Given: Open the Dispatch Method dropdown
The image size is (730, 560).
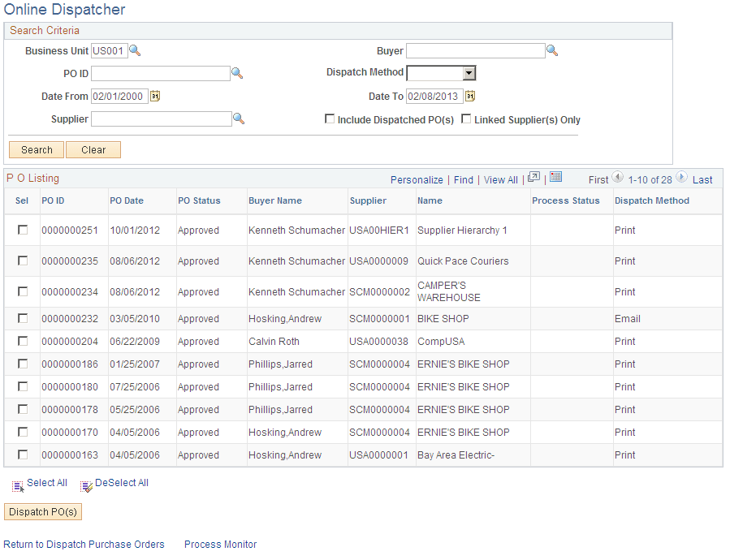Looking at the screenshot, I should pos(469,72).
